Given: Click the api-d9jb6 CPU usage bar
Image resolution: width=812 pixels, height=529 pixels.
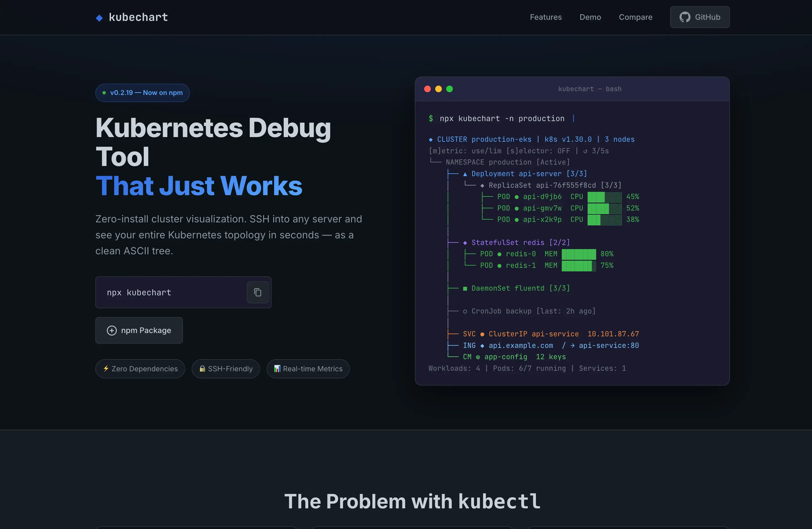Looking at the screenshot, I should point(604,197).
